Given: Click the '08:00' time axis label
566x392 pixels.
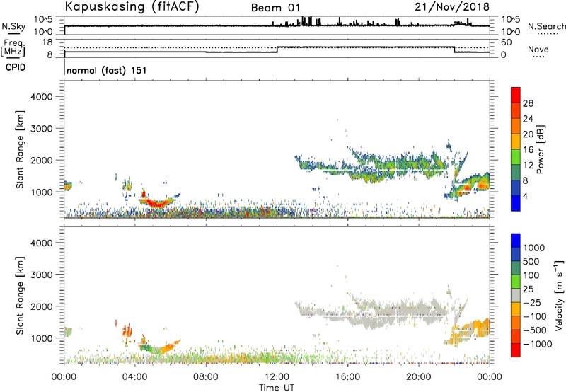Looking at the screenshot, I should tap(206, 377).
